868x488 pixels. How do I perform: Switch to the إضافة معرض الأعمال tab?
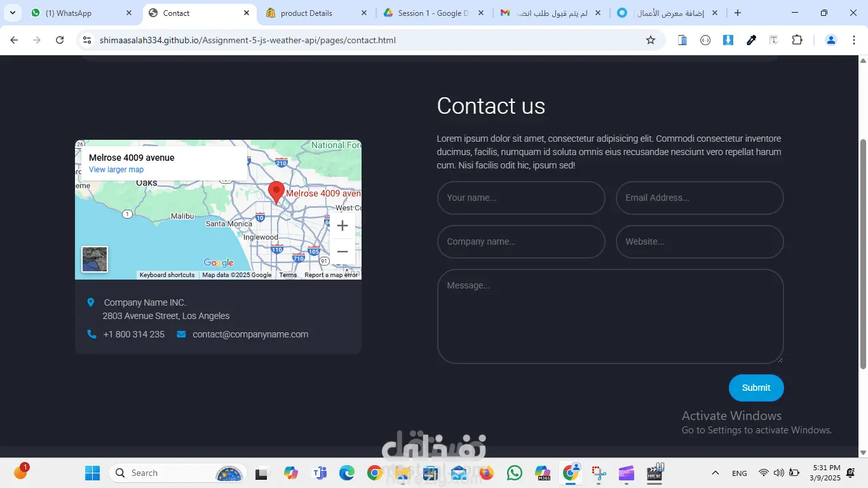(x=668, y=13)
